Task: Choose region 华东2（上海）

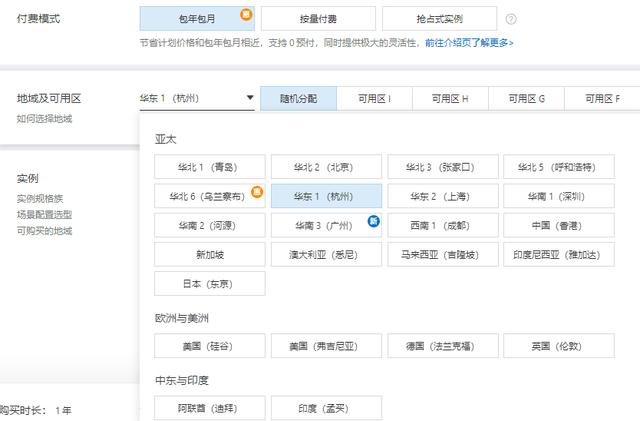Action: [x=443, y=196]
